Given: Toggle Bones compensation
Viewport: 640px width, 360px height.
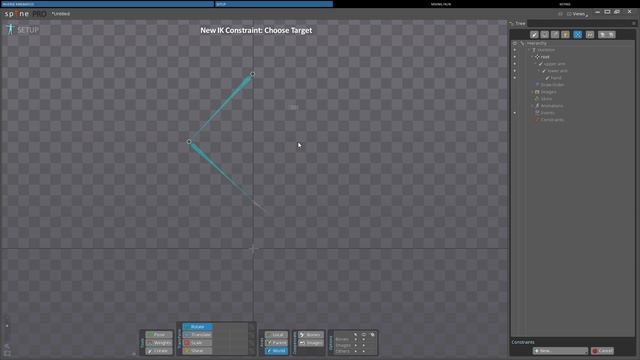Looking at the screenshot, I should tap(311, 335).
